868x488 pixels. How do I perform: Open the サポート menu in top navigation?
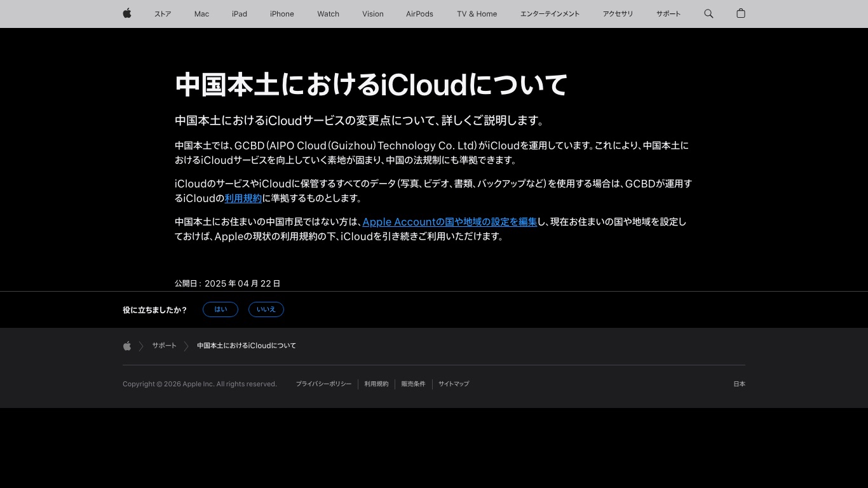click(668, 14)
